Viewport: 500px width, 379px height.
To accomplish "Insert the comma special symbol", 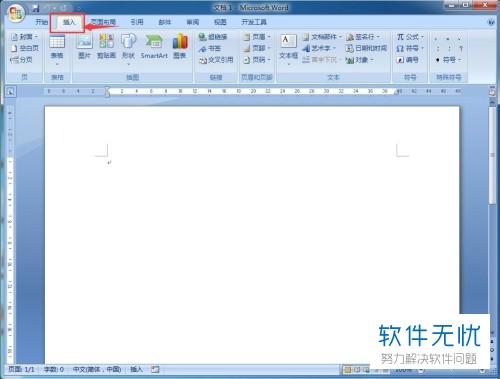I will point(436,39).
